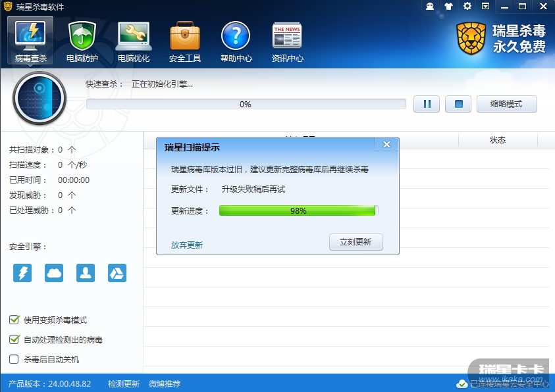Uncheck 自动处理检测出的病毒 checkbox

coord(14,339)
